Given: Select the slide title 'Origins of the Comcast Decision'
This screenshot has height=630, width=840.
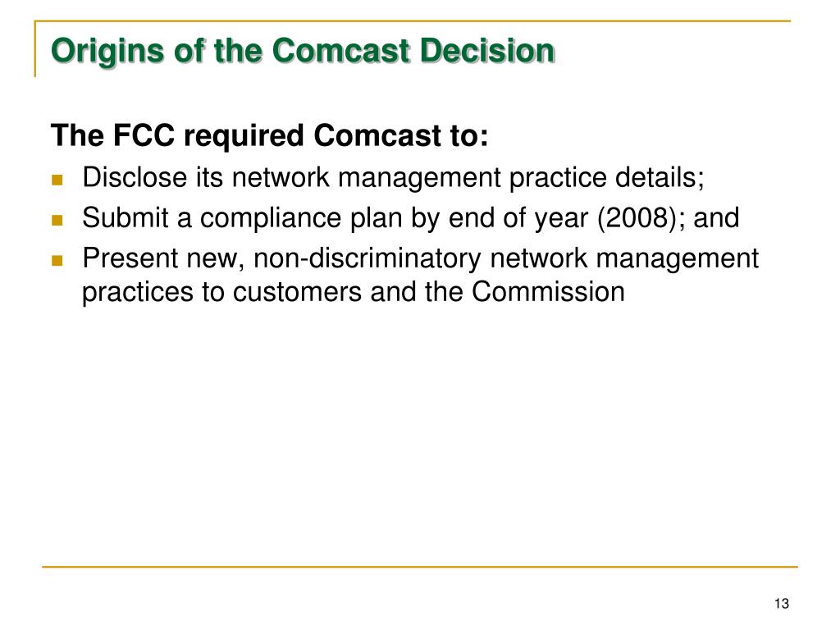Looking at the screenshot, I should coord(303,52).
